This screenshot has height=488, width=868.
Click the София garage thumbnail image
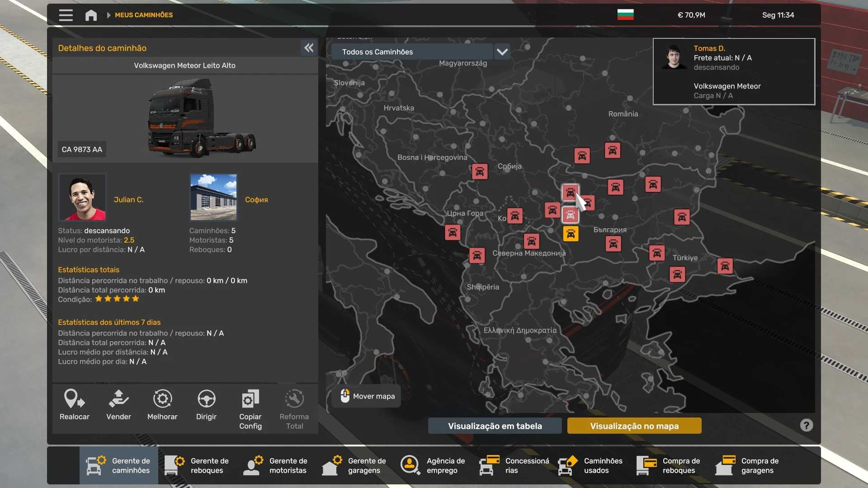pos(213,197)
